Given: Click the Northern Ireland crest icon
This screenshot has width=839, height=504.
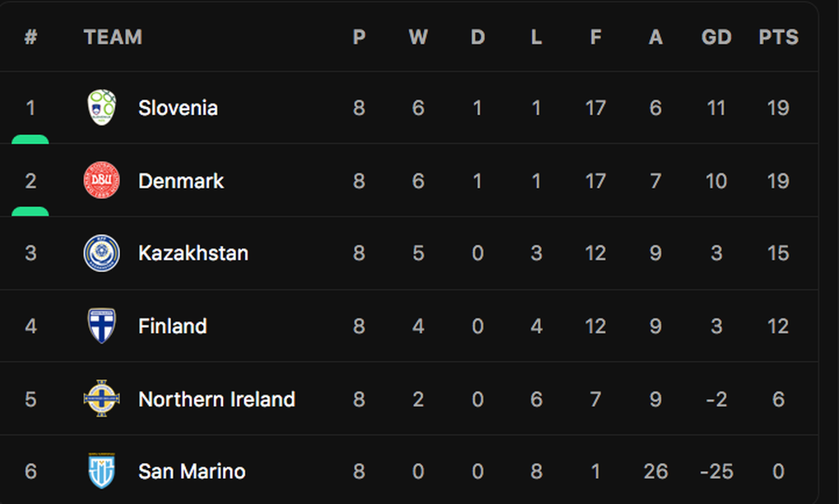Looking at the screenshot, I should [x=102, y=399].
